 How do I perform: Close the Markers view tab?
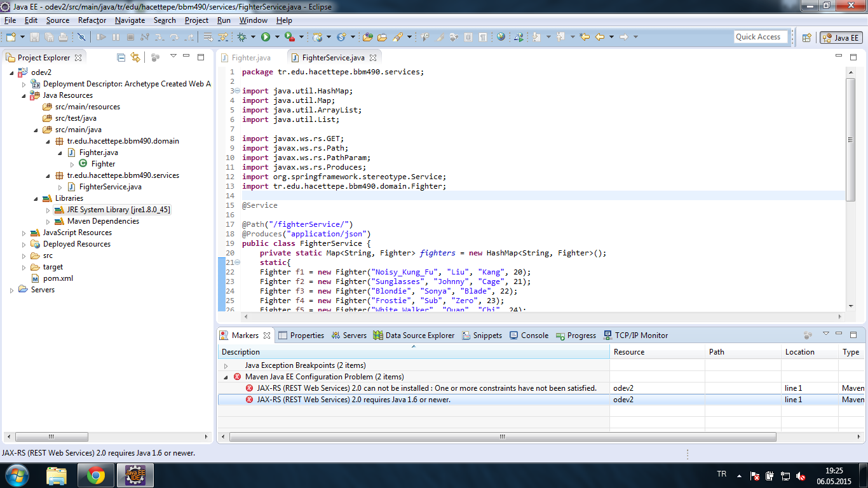point(267,335)
